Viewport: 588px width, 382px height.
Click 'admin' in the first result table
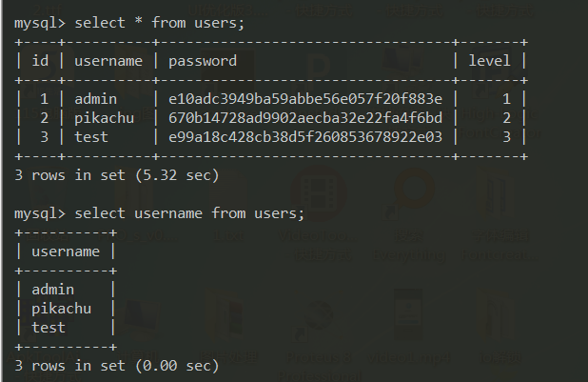[94, 98]
